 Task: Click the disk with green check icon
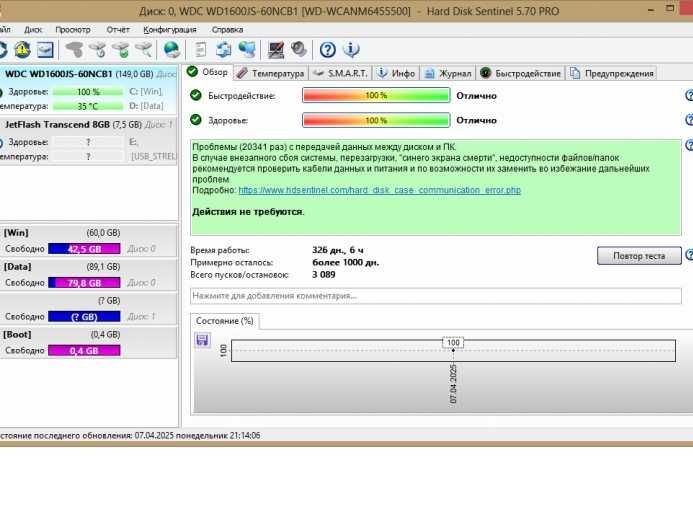point(121,49)
